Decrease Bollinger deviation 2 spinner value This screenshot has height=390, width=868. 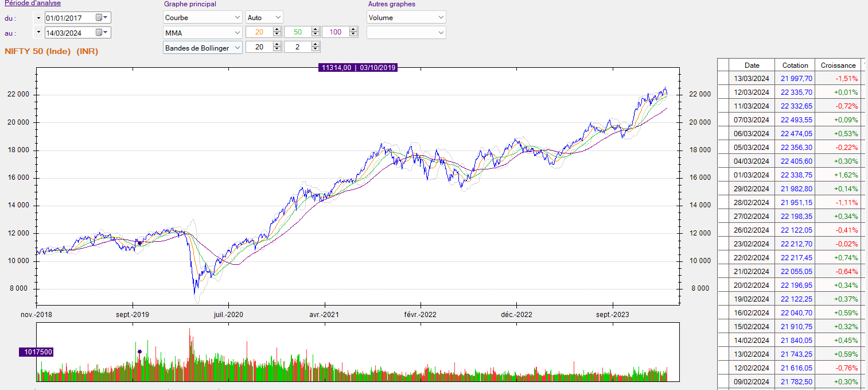click(316, 49)
